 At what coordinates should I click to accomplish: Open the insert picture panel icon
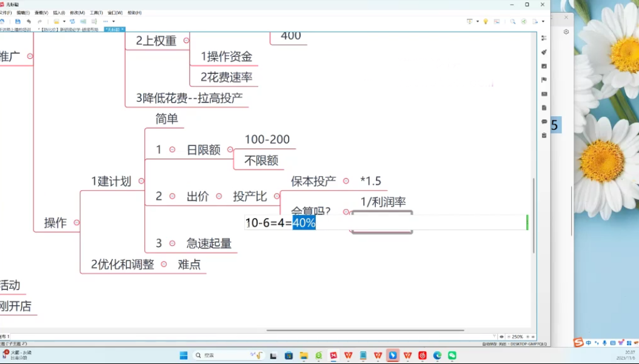click(544, 67)
